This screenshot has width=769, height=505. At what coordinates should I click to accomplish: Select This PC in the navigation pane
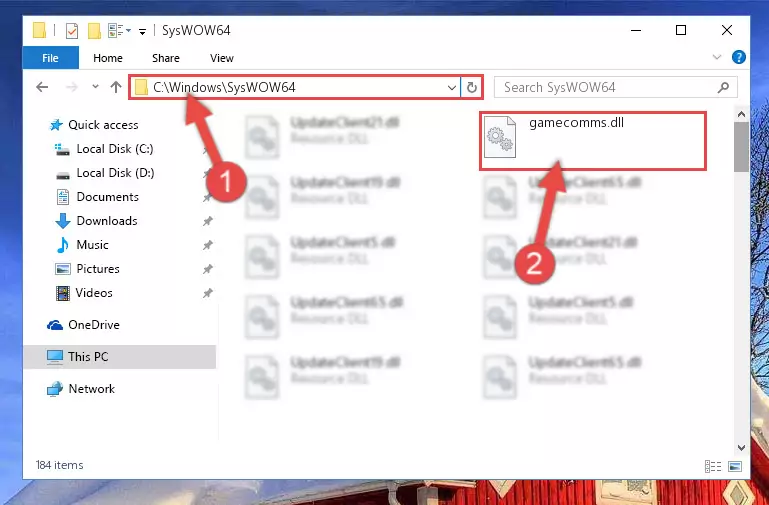pos(119,357)
